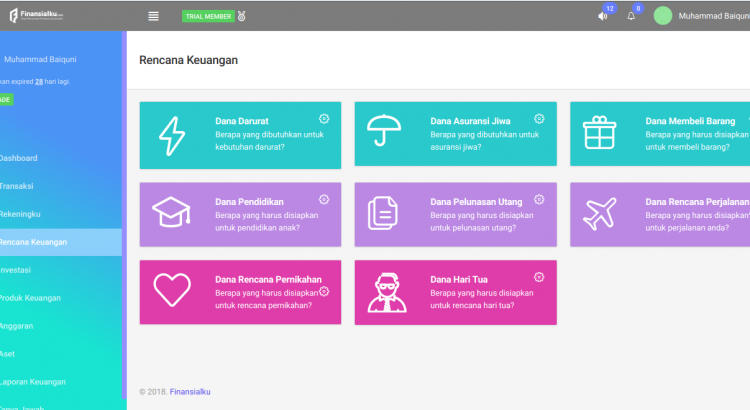750x410 pixels.
Task: Click the Muhammad Baiquni name in the header
Action: (714, 16)
